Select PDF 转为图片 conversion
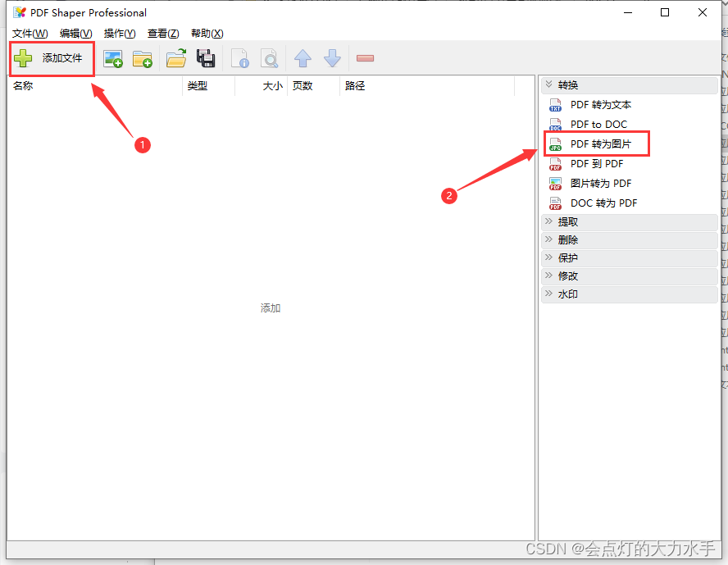 601,144
